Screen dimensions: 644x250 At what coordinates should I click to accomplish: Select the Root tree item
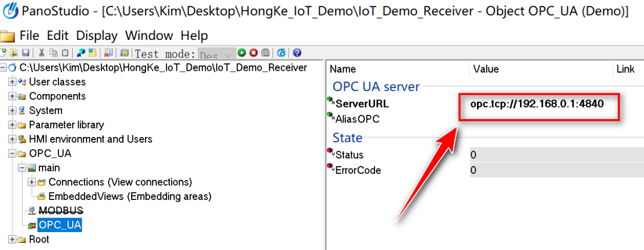click(x=39, y=239)
